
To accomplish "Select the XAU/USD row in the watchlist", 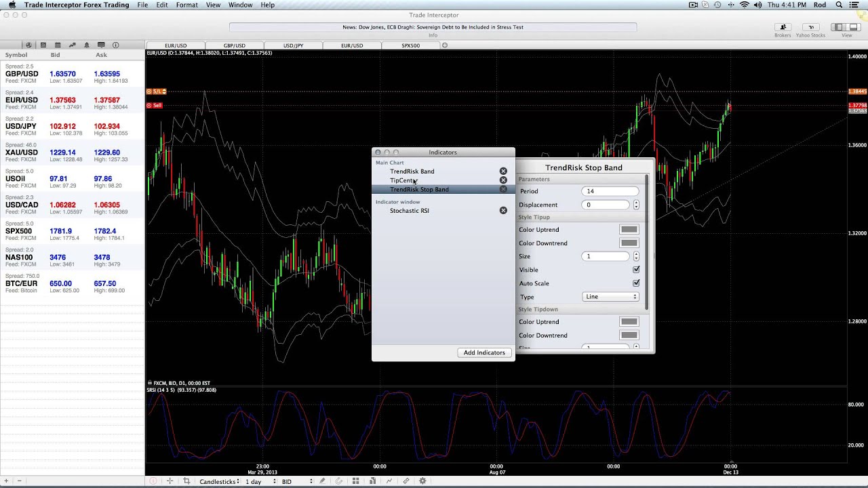I will (73, 152).
